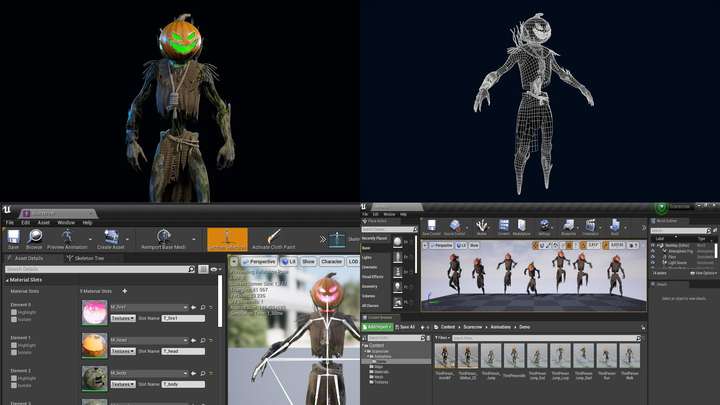The image size is (720, 405).
Task: Open Asset menu in mesh editor
Action: point(44,223)
